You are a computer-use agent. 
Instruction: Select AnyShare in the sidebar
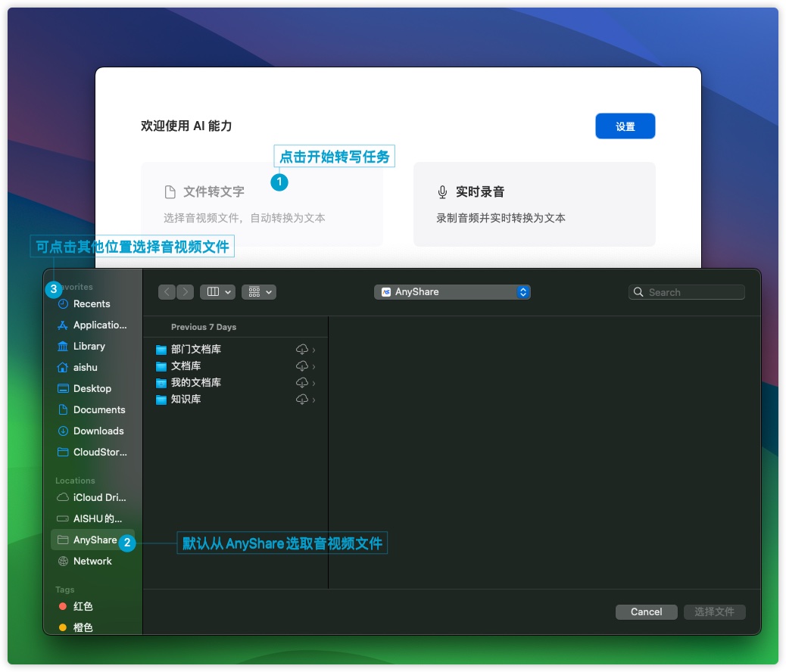[92, 540]
